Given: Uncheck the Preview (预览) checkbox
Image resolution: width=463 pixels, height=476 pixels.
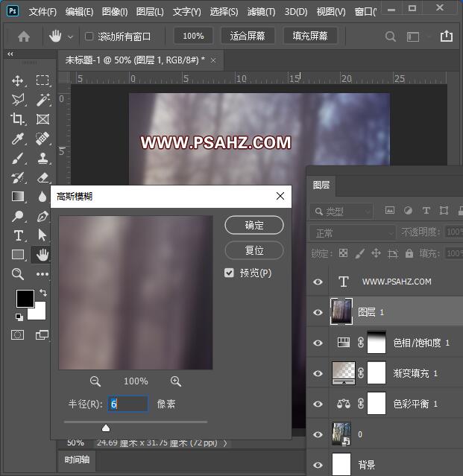Looking at the screenshot, I should (x=229, y=273).
